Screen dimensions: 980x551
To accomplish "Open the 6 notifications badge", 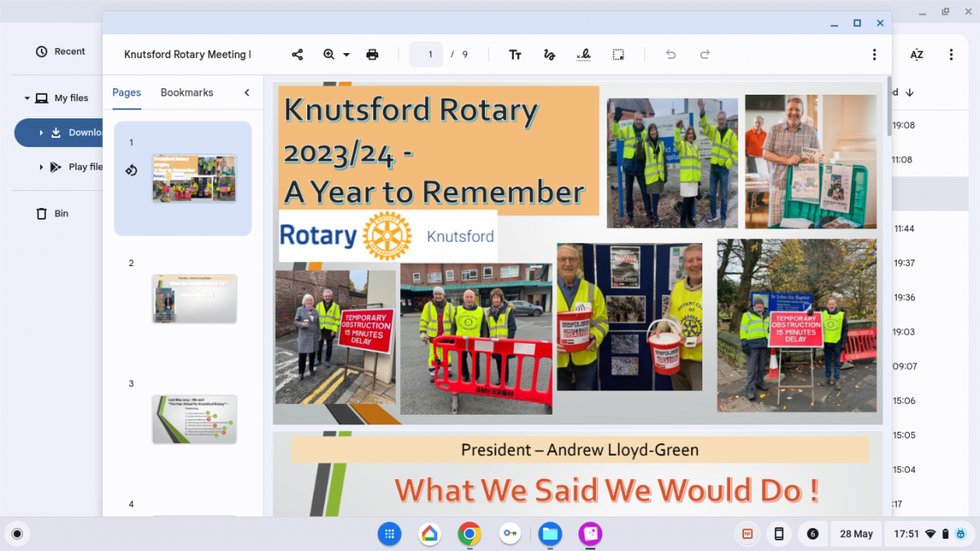I will point(812,534).
